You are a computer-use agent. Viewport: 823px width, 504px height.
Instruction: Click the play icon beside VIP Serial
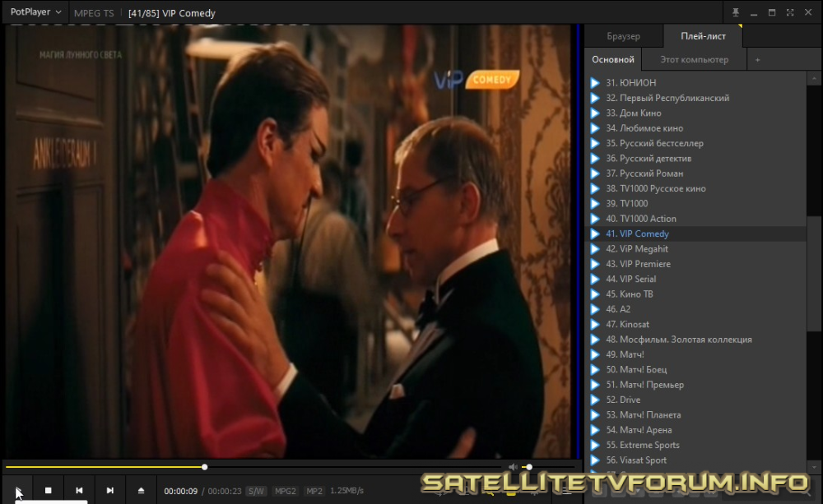595,279
